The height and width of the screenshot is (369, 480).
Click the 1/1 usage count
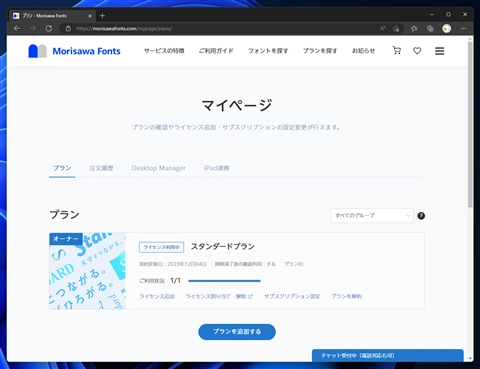tap(175, 281)
